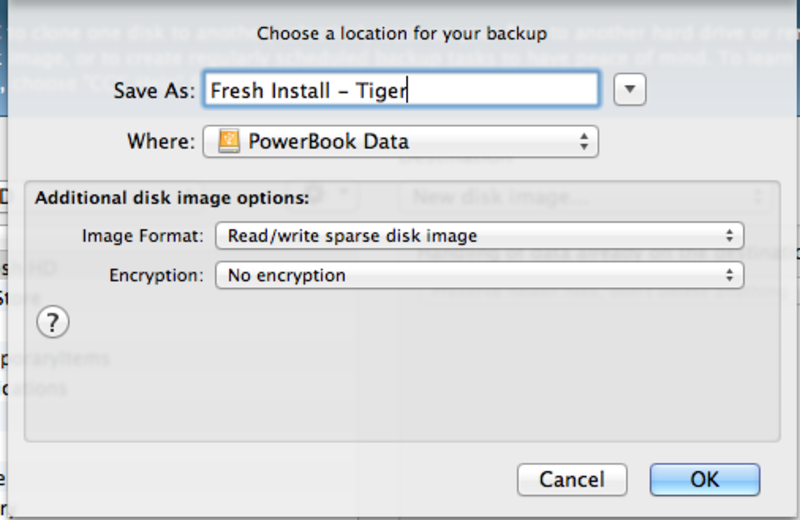The height and width of the screenshot is (520, 800).
Task: Click the round help question mark button
Action: [53, 323]
